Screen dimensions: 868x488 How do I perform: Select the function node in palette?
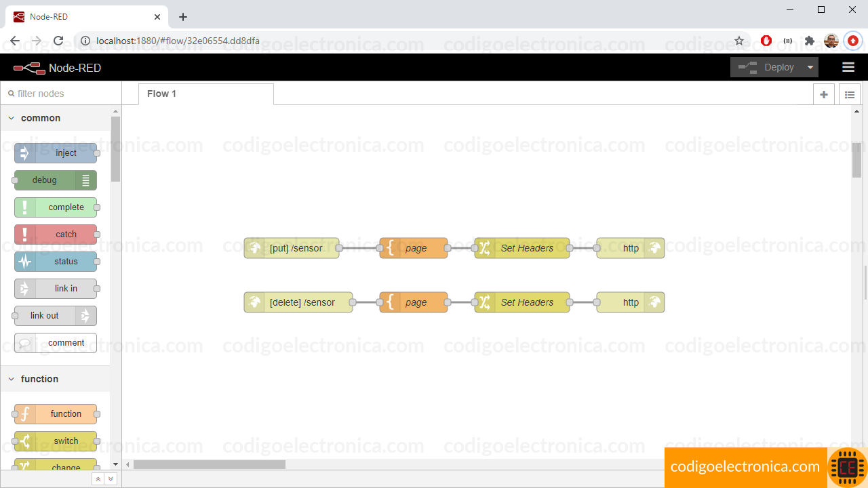tap(56, 414)
